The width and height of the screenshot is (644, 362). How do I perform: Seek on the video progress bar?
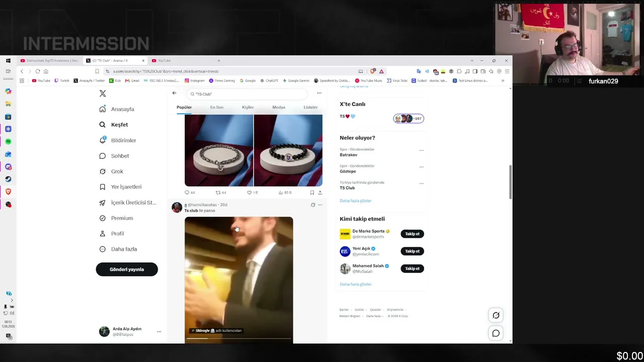[x=239, y=338]
